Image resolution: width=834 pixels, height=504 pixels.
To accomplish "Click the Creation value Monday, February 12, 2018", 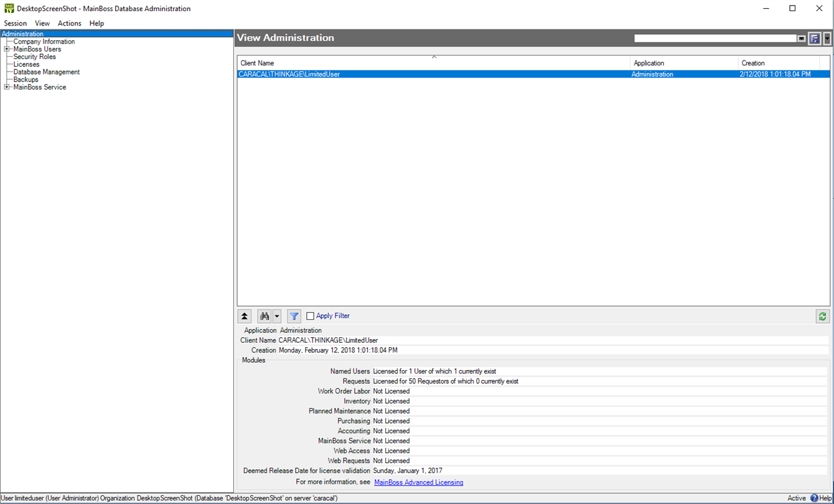I will [338, 350].
